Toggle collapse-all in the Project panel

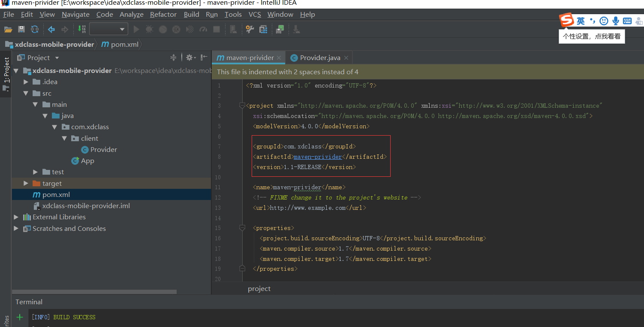click(x=174, y=57)
